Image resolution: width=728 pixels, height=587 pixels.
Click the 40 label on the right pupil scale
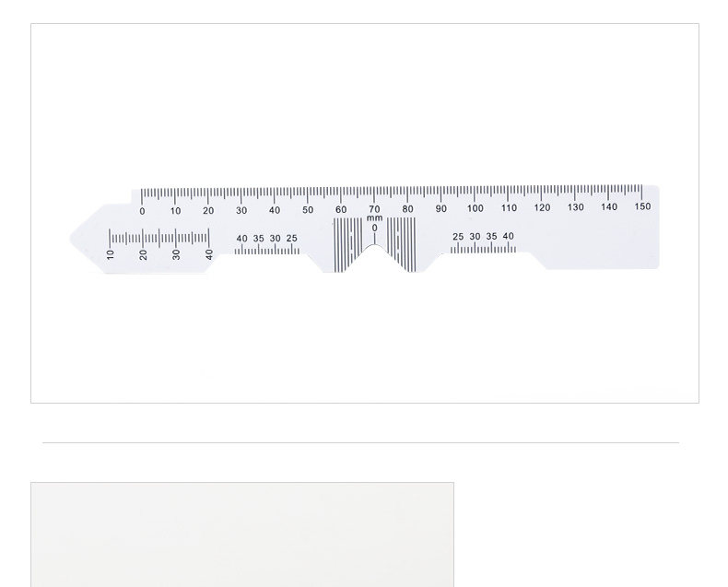coord(509,236)
